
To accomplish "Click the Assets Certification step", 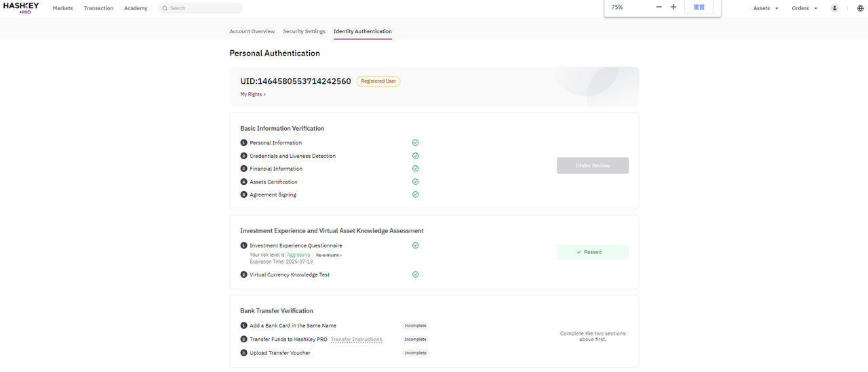I will (x=273, y=182).
